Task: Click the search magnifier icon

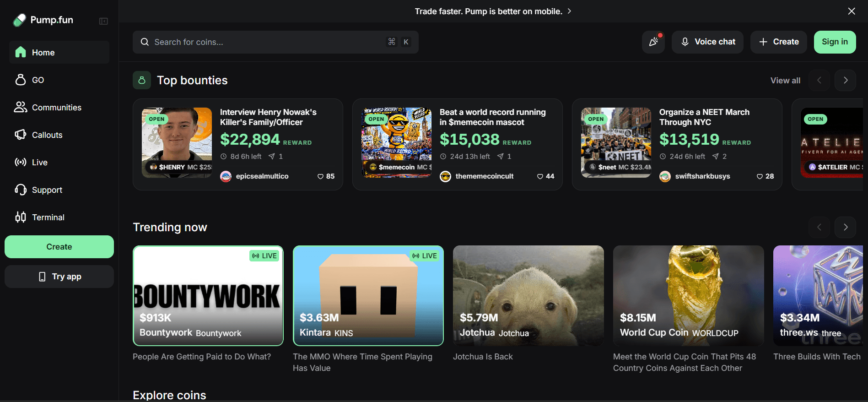Action: coord(145,42)
